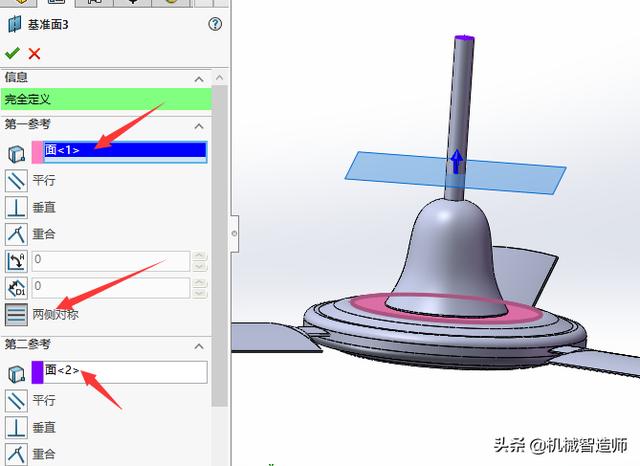This screenshot has width=640, height=466.
Task: Toggle the offset distance D1 icon
Action: (16, 288)
